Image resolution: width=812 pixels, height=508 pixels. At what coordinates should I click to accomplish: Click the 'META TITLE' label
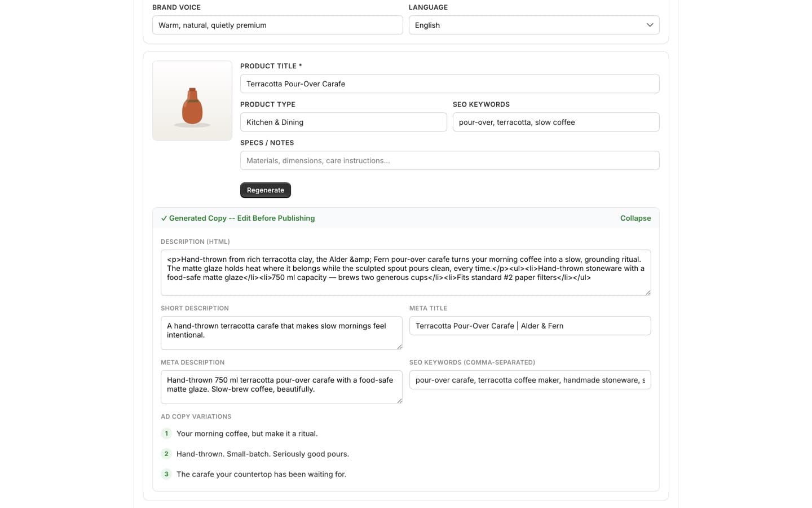428,308
